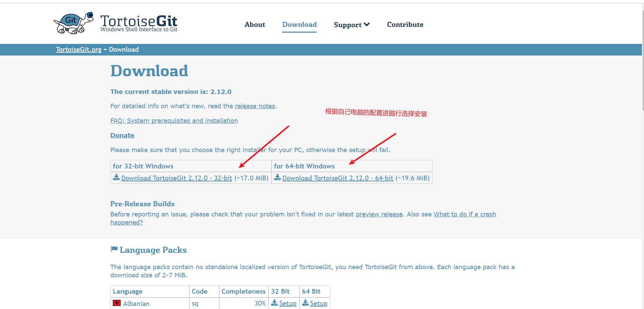Click the TortoiseGit title text logo
The width and height of the screenshot is (644, 309).
point(139,23)
